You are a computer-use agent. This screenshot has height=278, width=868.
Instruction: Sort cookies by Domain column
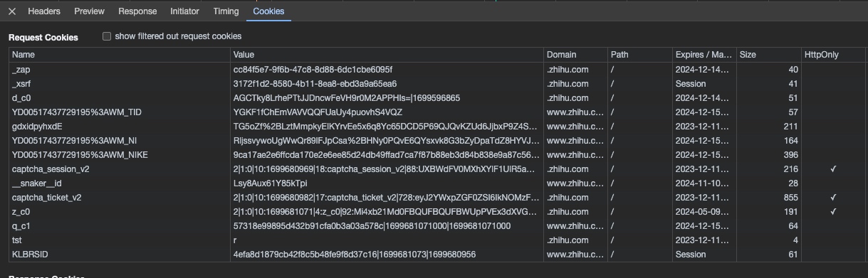(x=575, y=55)
